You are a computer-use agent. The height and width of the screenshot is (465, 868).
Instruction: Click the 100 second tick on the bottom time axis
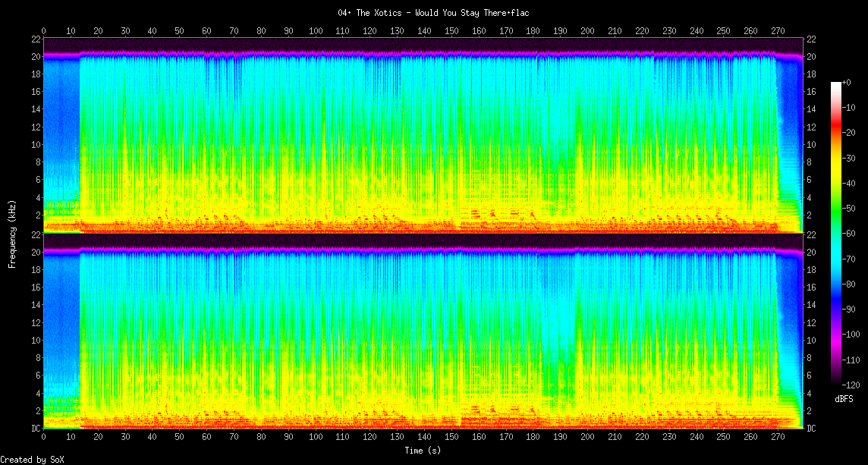pos(316,438)
